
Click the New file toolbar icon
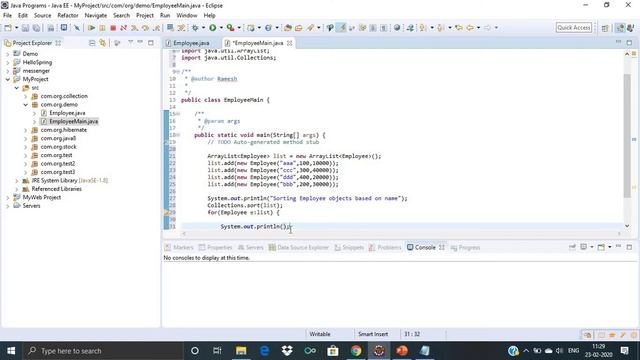[8, 28]
